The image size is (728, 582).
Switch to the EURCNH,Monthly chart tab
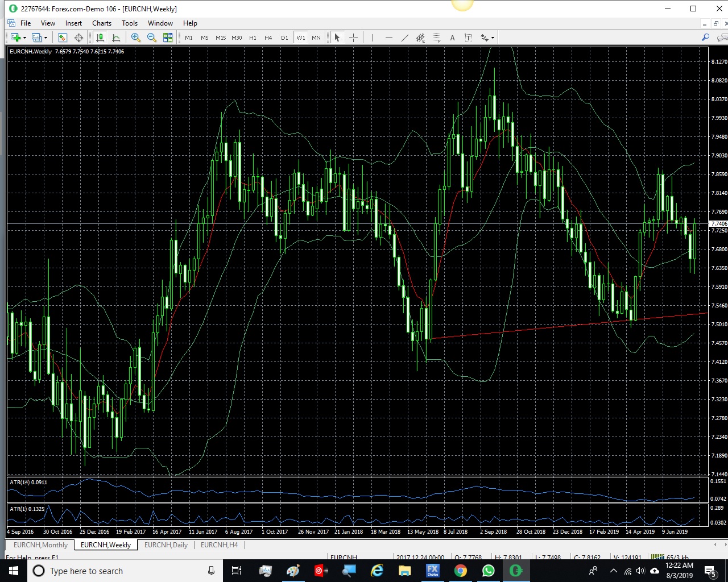[x=40, y=544]
